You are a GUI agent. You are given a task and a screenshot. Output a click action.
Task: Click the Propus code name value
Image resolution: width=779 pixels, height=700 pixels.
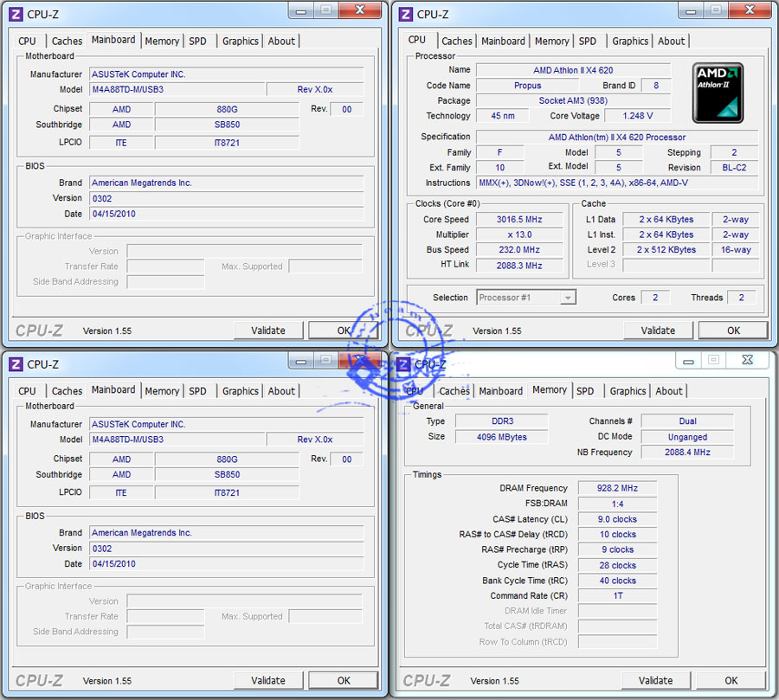pos(528,86)
